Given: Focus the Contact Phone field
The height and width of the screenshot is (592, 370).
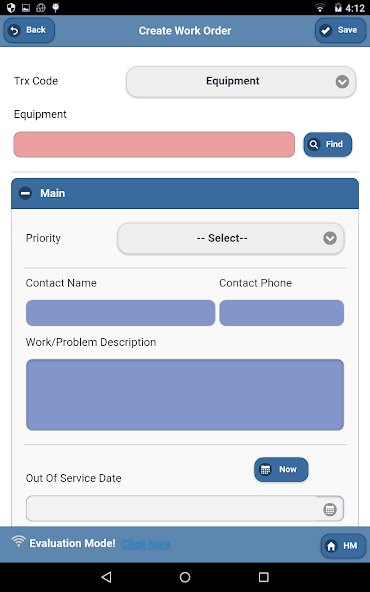Looking at the screenshot, I should [x=281, y=313].
